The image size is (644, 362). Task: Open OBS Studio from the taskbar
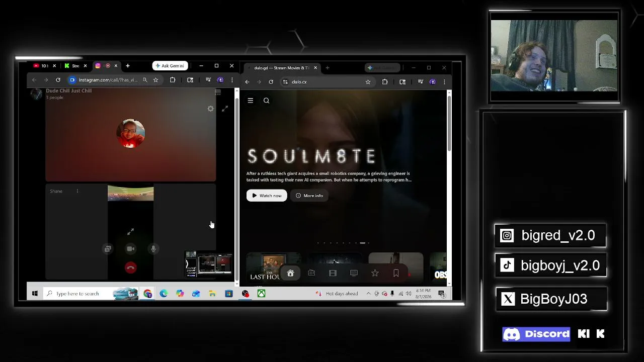[245, 294]
